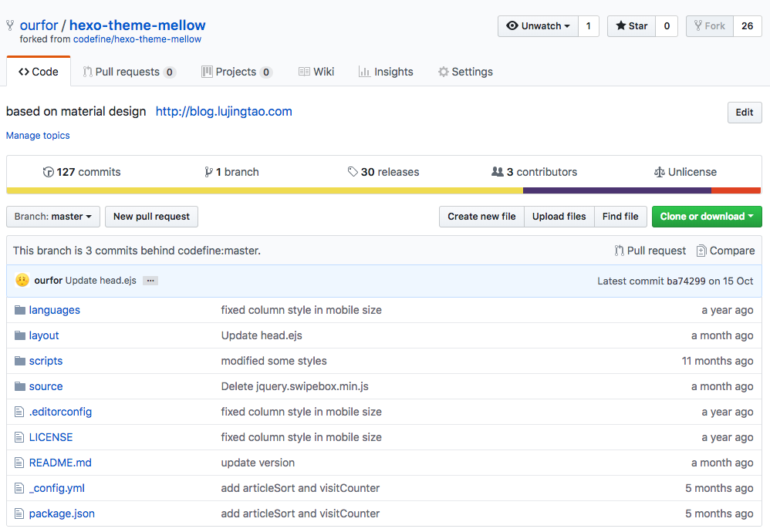Open blog.lujingtao.com link
This screenshot has height=532, width=770.
224,111
